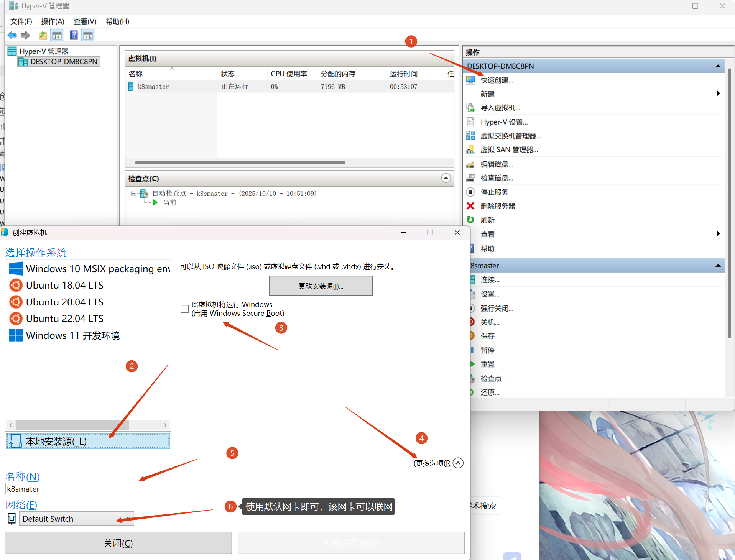Click 连接... in k8smaster actions
Viewport: 735px width, 560px height.
pos(490,280)
